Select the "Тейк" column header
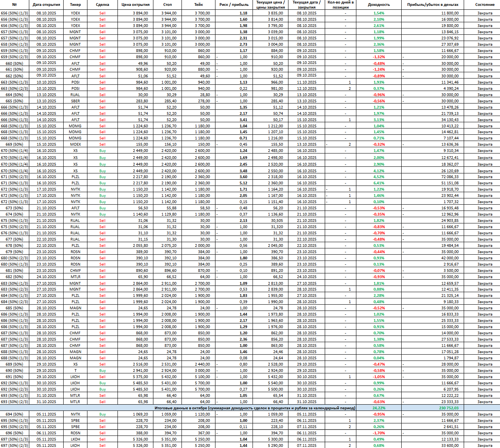The image size is (500, 448). (198, 5)
